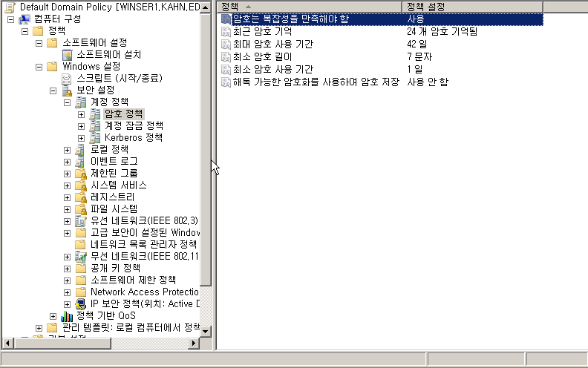Viewport: 588px width, 368px height.
Task: Select the 최근 암호 기억 policy
Action: [x=263, y=32]
